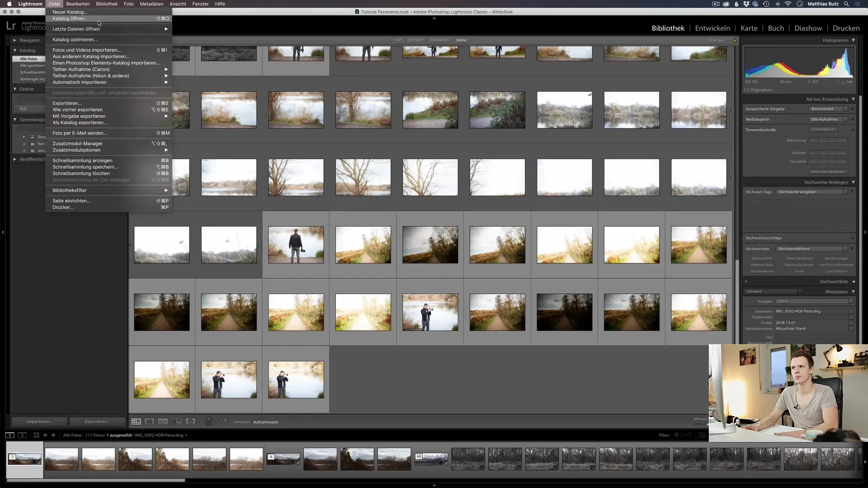
Task: Open Notification Center icon
Action: pos(858,4)
